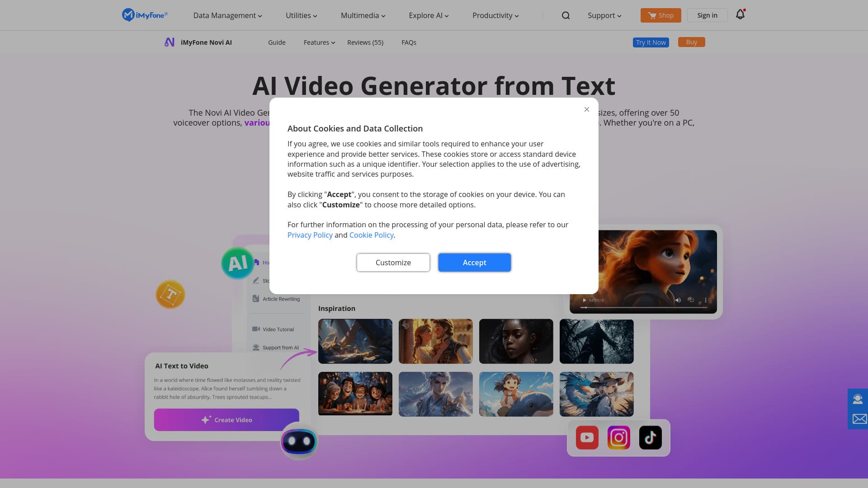Open Instagram via its social icon
Image resolution: width=868 pixels, height=488 pixels.
(x=618, y=437)
